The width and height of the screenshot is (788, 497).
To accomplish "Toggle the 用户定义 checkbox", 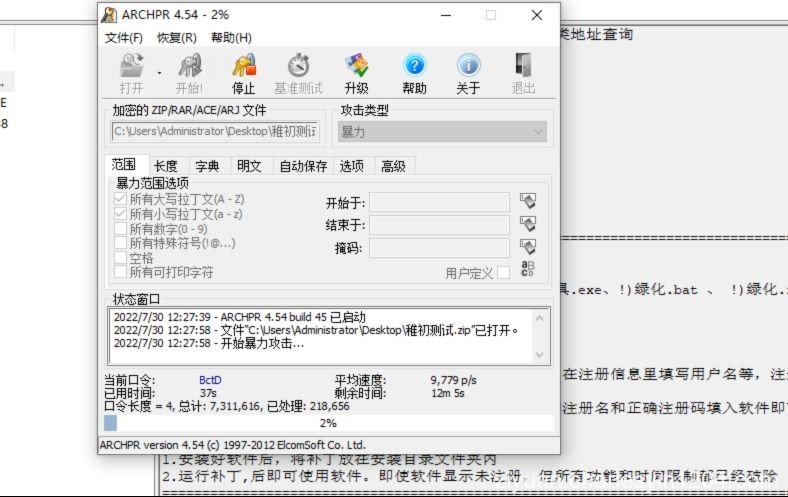I will coord(503,273).
